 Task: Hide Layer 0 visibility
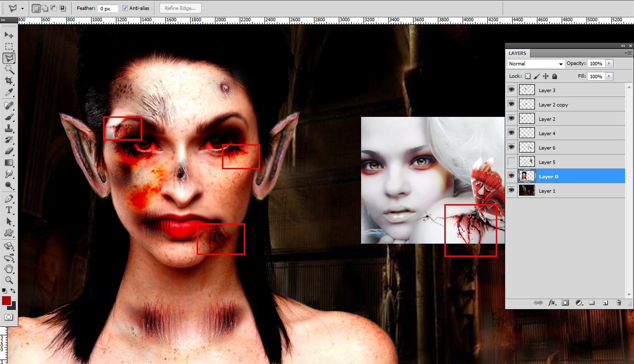[x=511, y=176]
